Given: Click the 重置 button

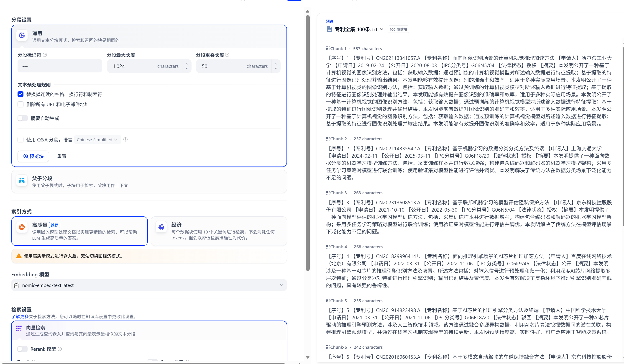Looking at the screenshot, I should point(62,156).
